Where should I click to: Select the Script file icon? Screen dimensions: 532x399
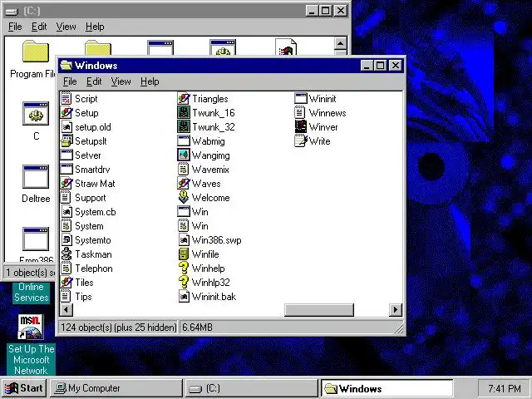click(x=66, y=99)
